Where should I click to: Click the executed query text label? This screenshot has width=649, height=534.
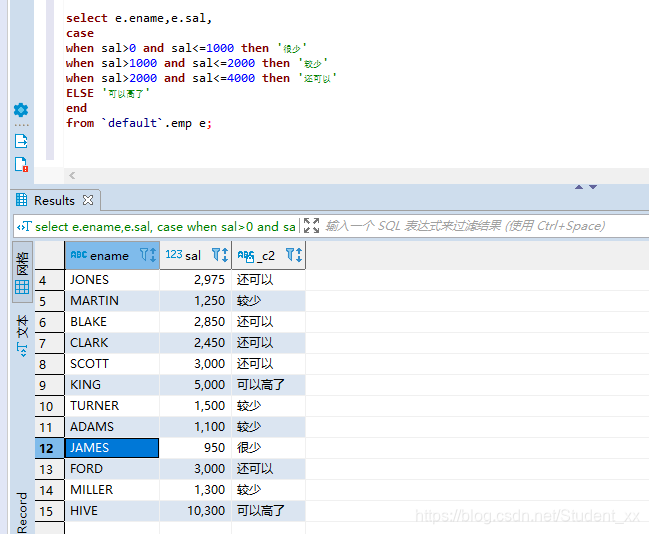(x=165, y=227)
